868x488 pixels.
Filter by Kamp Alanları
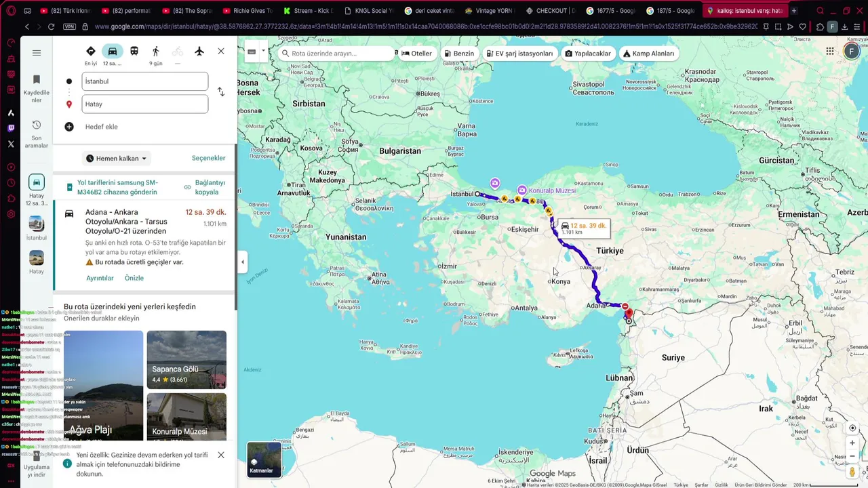(648, 54)
